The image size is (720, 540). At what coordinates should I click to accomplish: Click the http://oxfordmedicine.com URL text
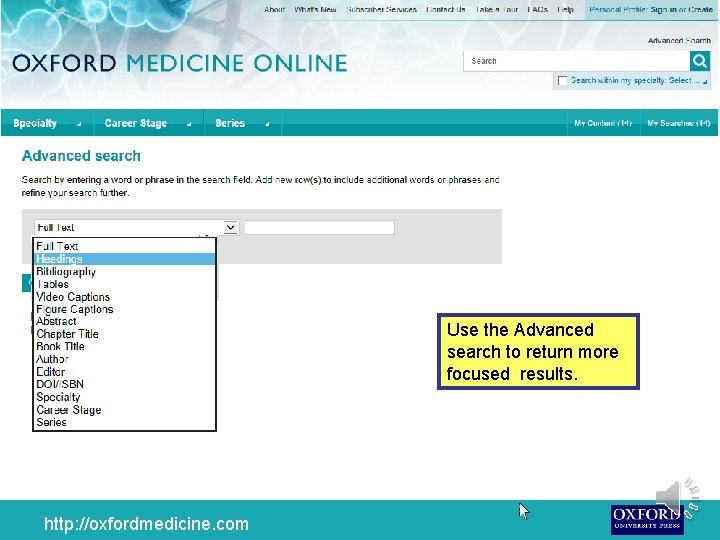pos(146,524)
